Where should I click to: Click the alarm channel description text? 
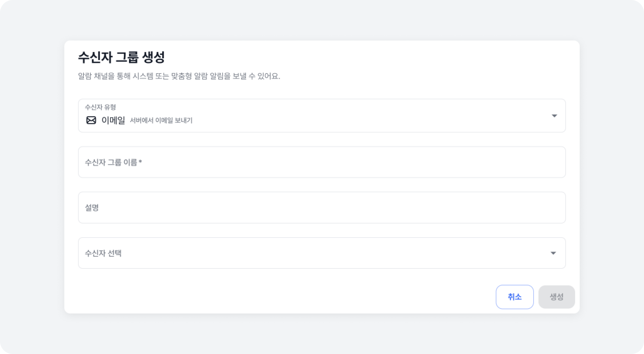pos(179,76)
